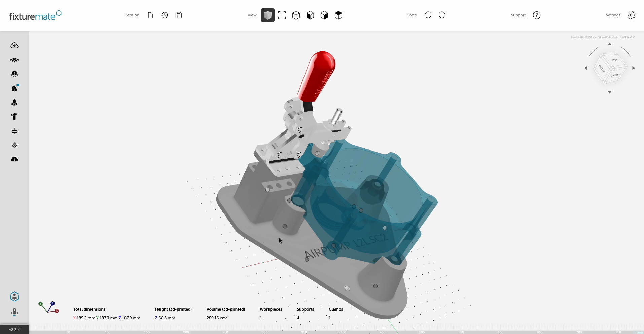Save the current session
This screenshot has height=334, width=644.
coord(179,15)
